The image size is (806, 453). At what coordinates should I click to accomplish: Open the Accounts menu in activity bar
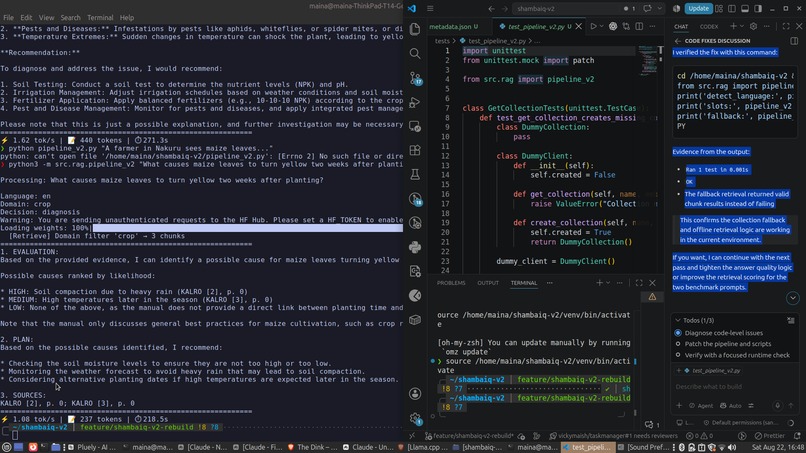click(x=415, y=394)
